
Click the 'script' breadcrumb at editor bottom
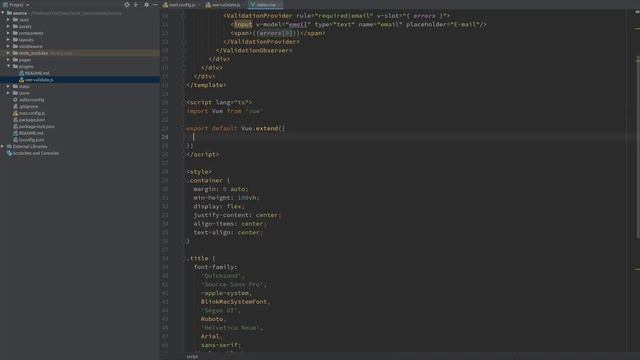[x=192, y=356]
